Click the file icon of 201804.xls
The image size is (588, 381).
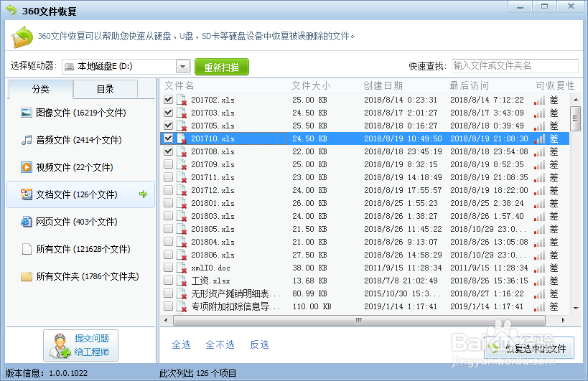[x=182, y=242]
